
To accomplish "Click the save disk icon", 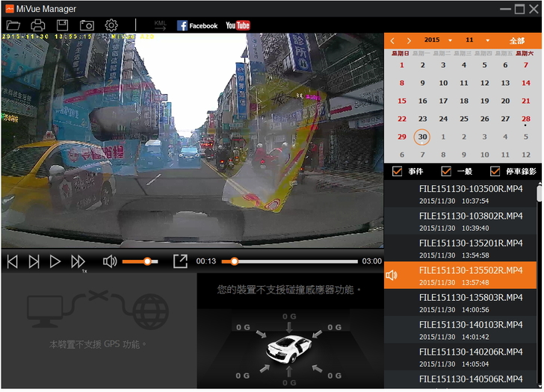I will point(63,25).
